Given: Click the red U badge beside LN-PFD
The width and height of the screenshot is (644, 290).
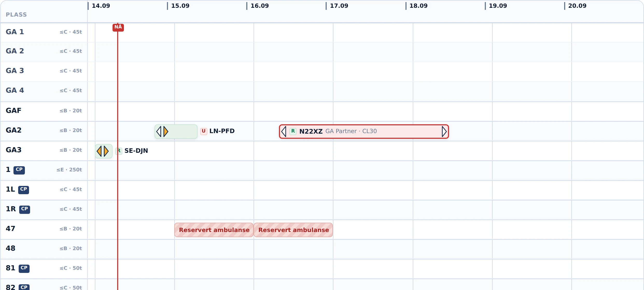Looking at the screenshot, I should click(x=204, y=131).
